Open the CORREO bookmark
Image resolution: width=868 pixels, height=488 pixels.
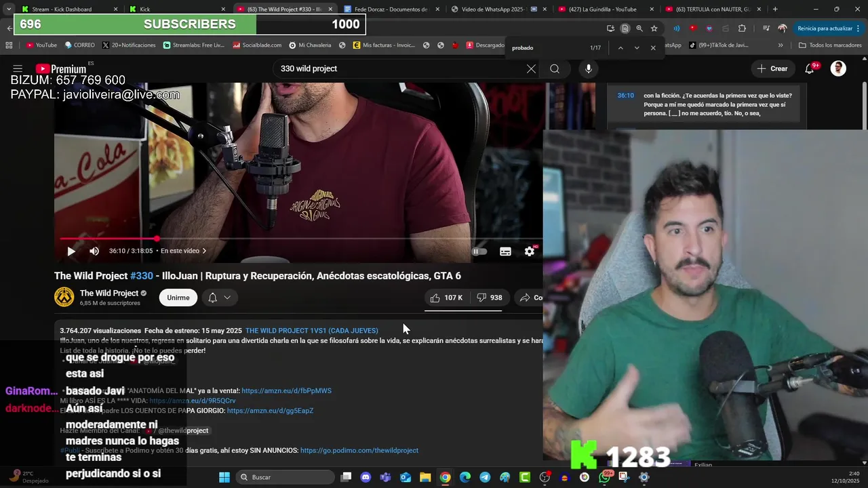click(79, 45)
